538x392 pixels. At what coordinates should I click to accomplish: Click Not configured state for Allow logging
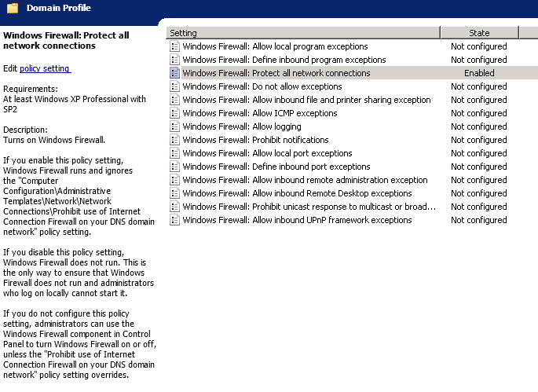pos(478,126)
